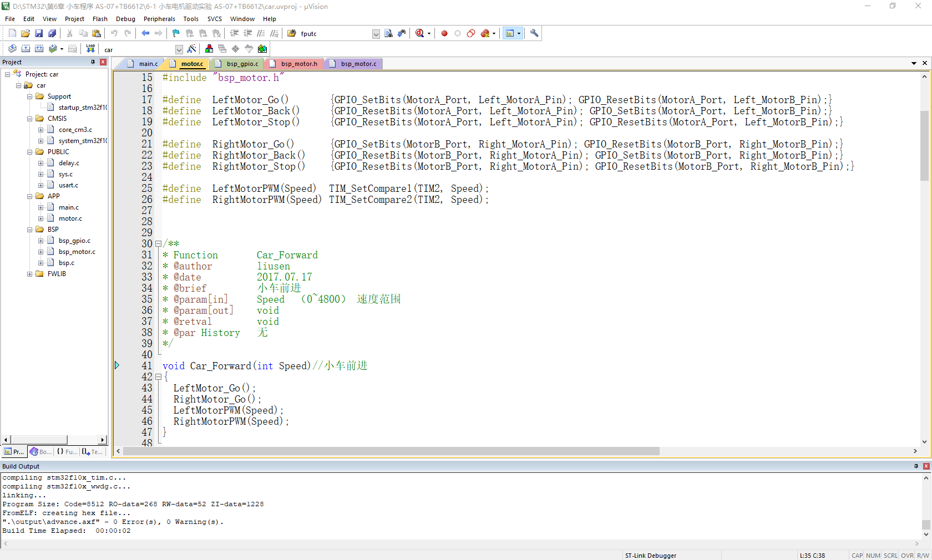Viewport: 932px width, 560px height.
Task: Expand the FWLIB group in project tree
Action: coord(30,274)
